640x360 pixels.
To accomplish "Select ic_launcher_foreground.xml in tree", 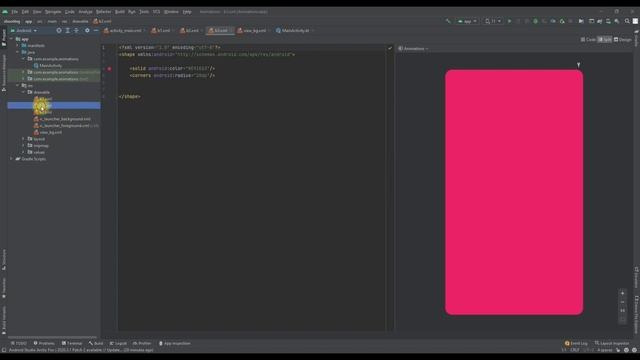I will tap(62, 126).
